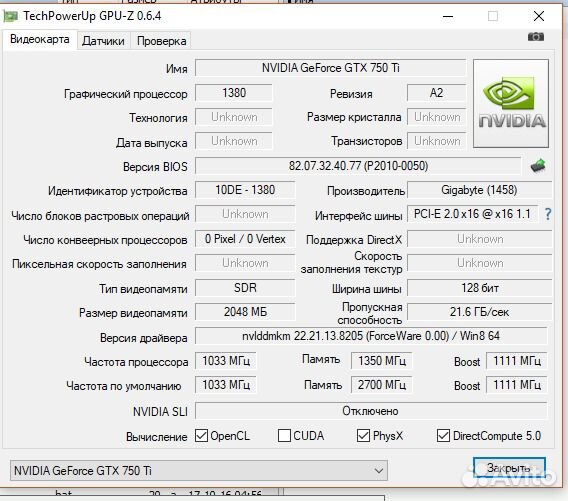568x501 pixels.
Task: Switch to the Проверка tab
Action: [162, 41]
